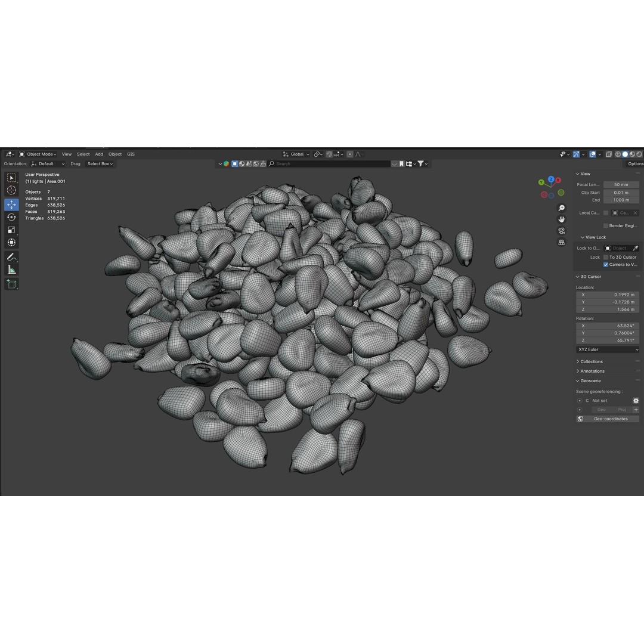The height and width of the screenshot is (644, 644).
Task: Select the Measure tool
Action: click(x=12, y=269)
